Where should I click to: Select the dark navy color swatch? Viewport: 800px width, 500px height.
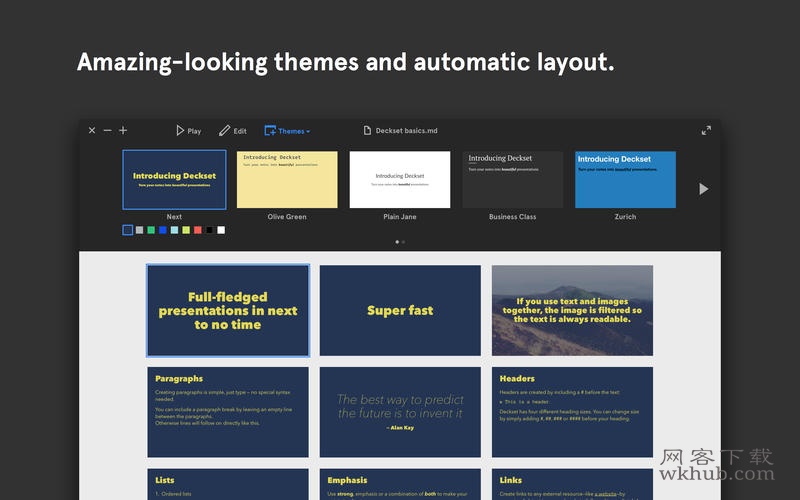[x=128, y=230]
